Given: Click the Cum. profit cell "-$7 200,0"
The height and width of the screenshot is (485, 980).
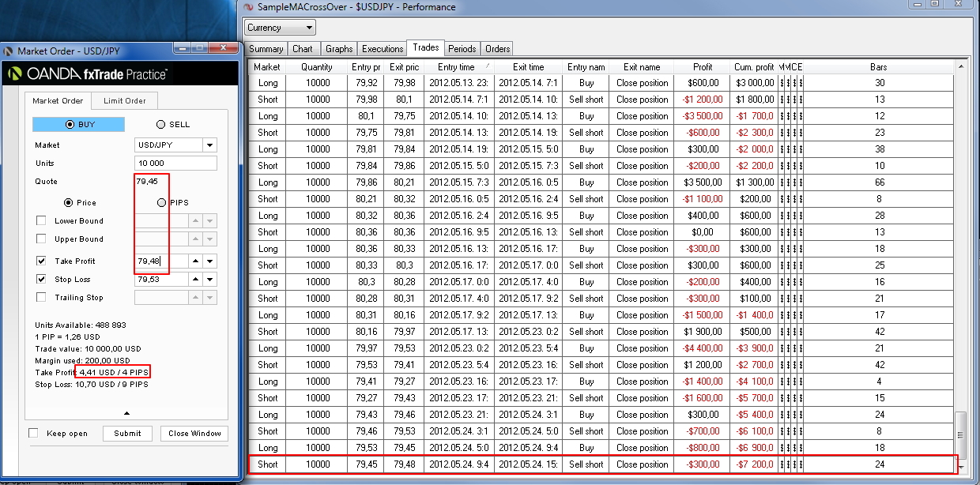Looking at the screenshot, I should (754, 464).
